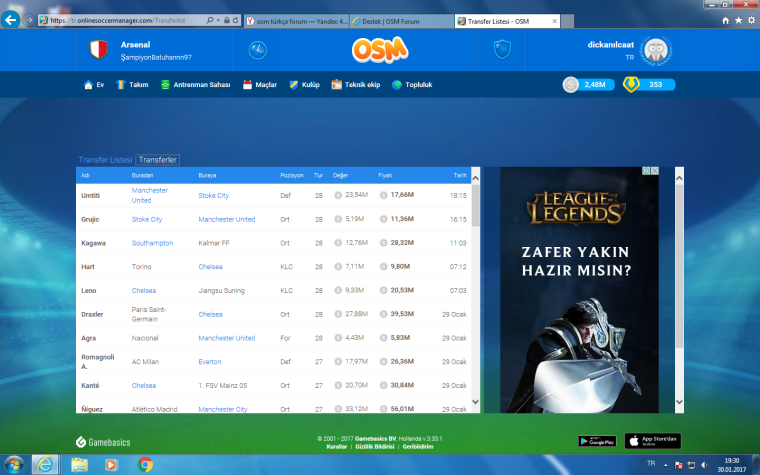Switch to the osm türkçe forum Yandex tab
Screen dimensions: 760x475
296,21
